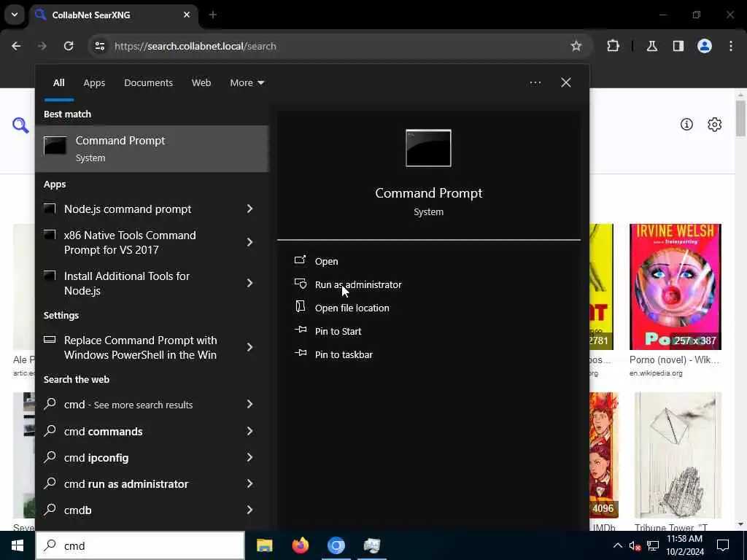
Task: Open the rightmost pinned app icon on taskbar
Action: [x=371, y=545]
